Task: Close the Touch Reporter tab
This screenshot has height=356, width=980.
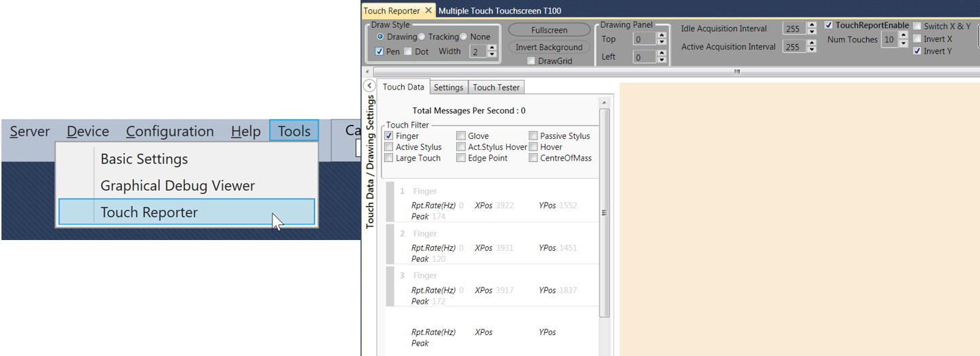Action: (x=428, y=11)
